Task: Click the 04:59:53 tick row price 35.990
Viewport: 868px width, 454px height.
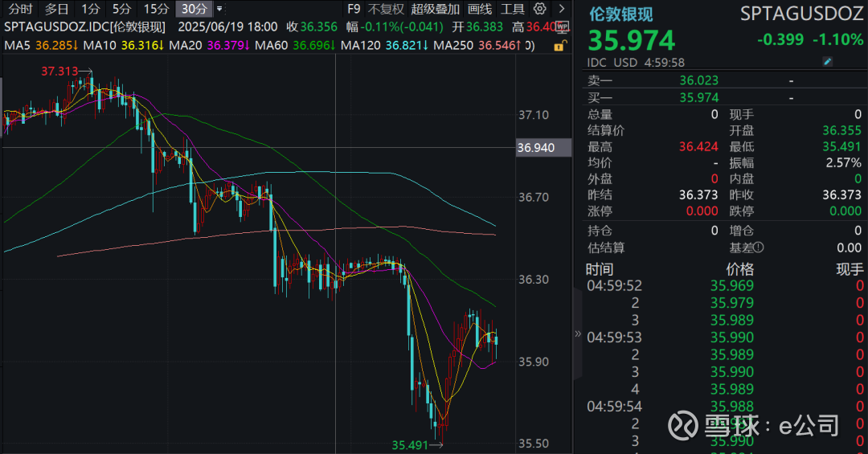Action: point(732,337)
